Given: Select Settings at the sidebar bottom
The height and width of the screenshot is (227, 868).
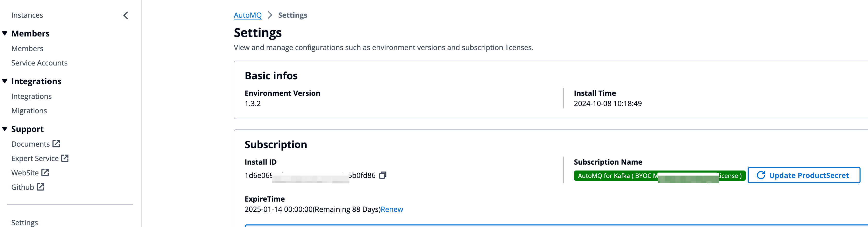Looking at the screenshot, I should coord(25,222).
